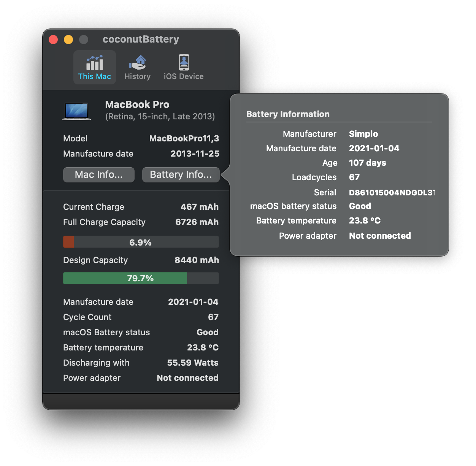Click the 55.59 Watts discharging value
Image resolution: width=476 pixels, height=466 pixels.
(x=192, y=363)
